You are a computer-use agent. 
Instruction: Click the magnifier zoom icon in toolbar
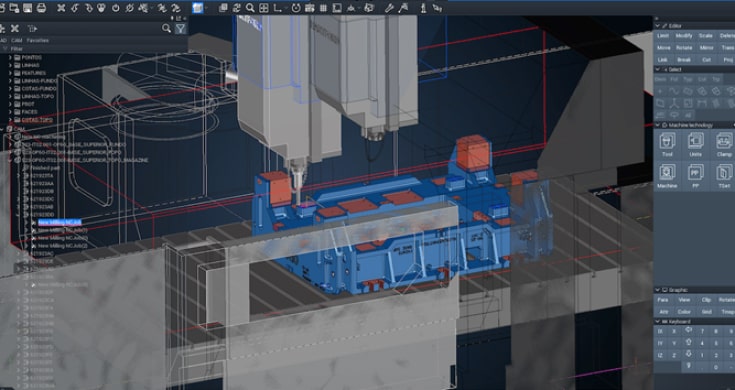pyautogui.click(x=250, y=8)
